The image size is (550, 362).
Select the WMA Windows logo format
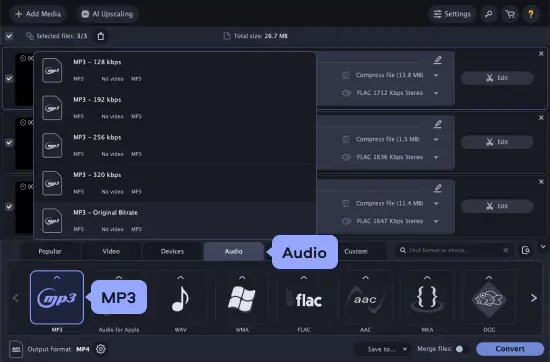coord(242,297)
